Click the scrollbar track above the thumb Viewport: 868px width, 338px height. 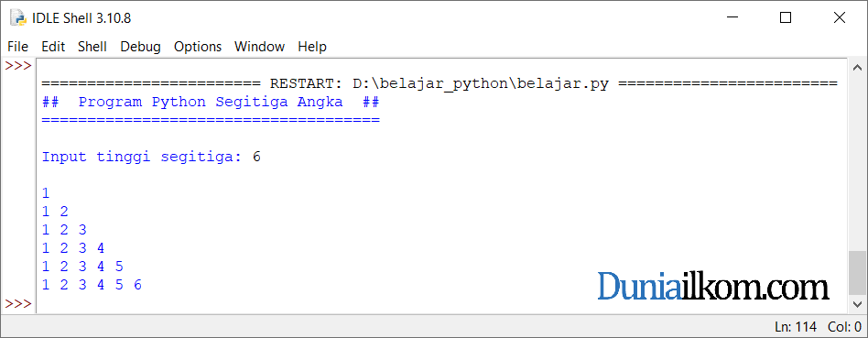pos(857,165)
